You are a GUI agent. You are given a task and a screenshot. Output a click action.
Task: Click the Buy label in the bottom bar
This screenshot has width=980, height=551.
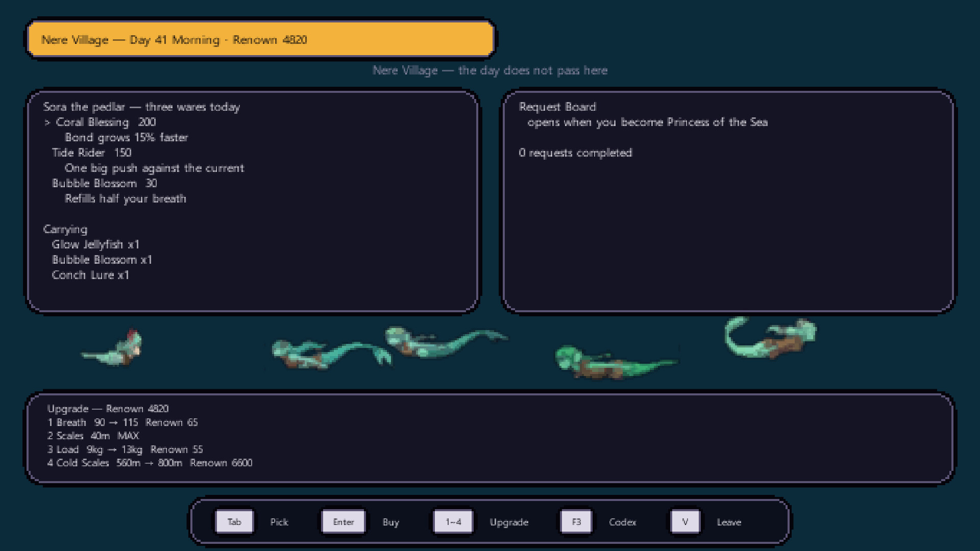[x=390, y=522]
